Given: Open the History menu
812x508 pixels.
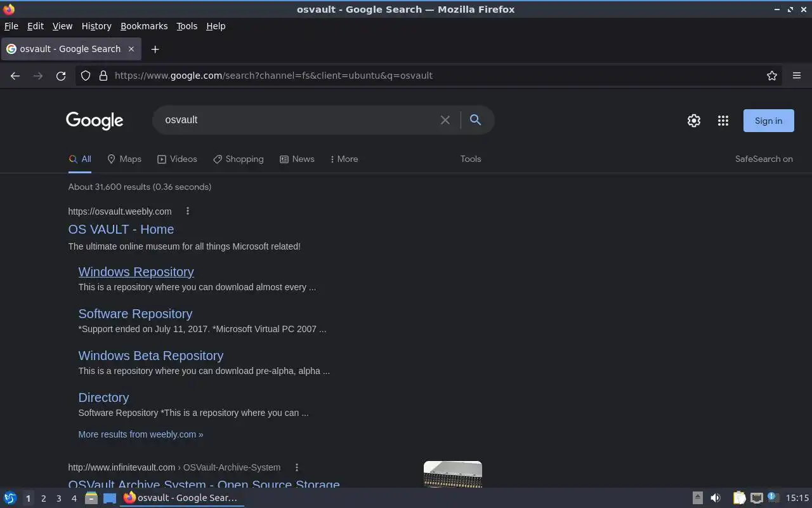Looking at the screenshot, I should [96, 26].
